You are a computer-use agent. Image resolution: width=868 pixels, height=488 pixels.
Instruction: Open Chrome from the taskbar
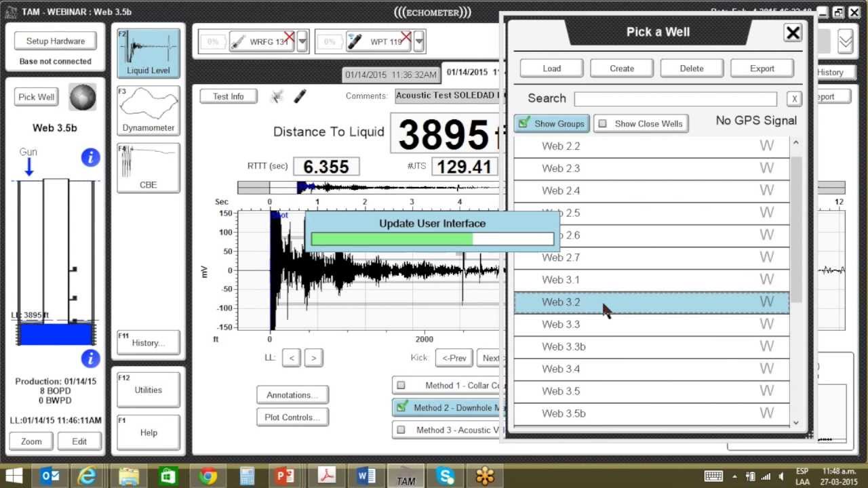click(x=208, y=476)
